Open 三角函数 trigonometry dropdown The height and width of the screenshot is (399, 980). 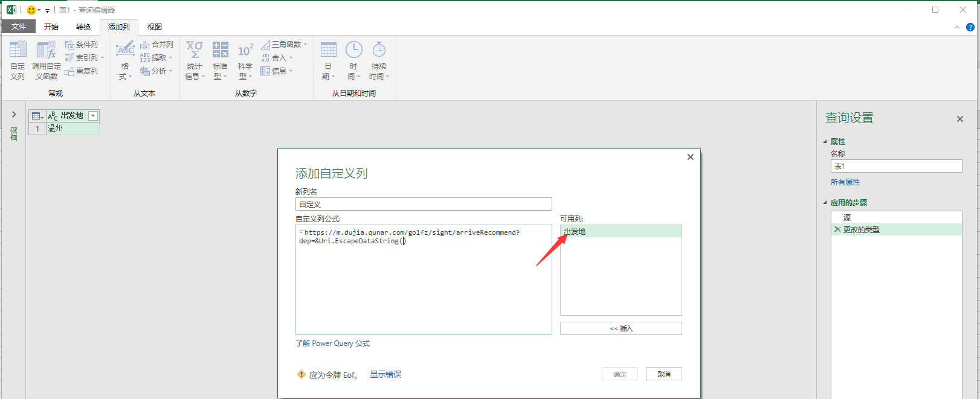pos(284,45)
